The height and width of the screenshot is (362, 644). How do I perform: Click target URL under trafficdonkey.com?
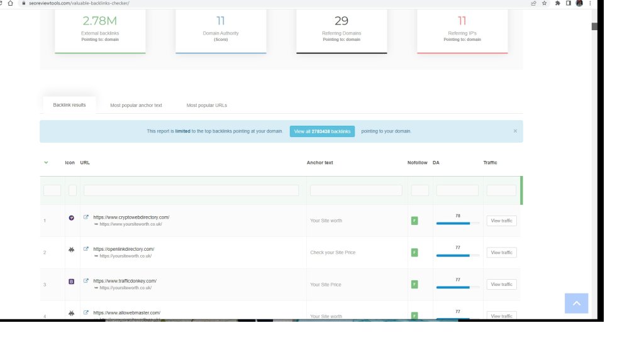coord(125,288)
